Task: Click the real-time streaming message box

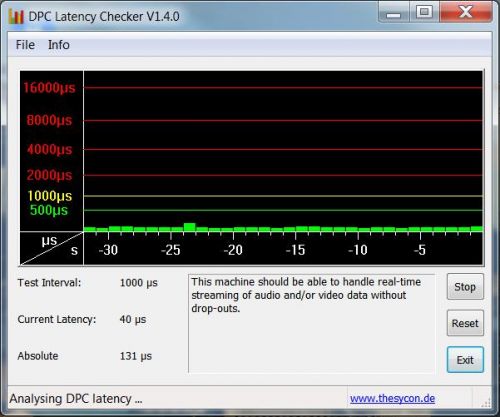Action: 311,323
